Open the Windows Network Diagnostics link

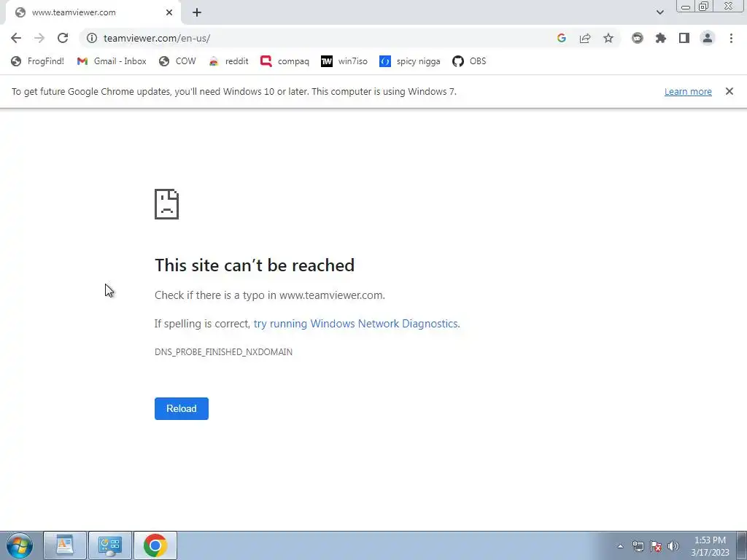point(357,324)
